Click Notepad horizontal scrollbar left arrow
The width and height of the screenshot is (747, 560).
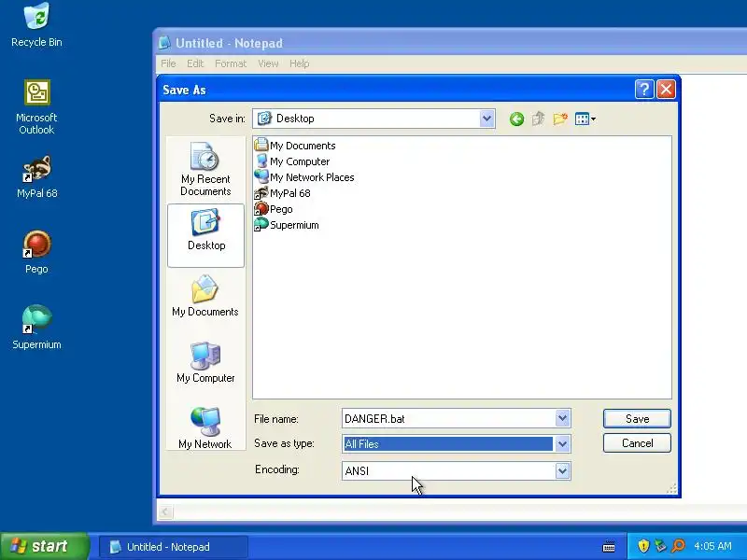click(165, 511)
